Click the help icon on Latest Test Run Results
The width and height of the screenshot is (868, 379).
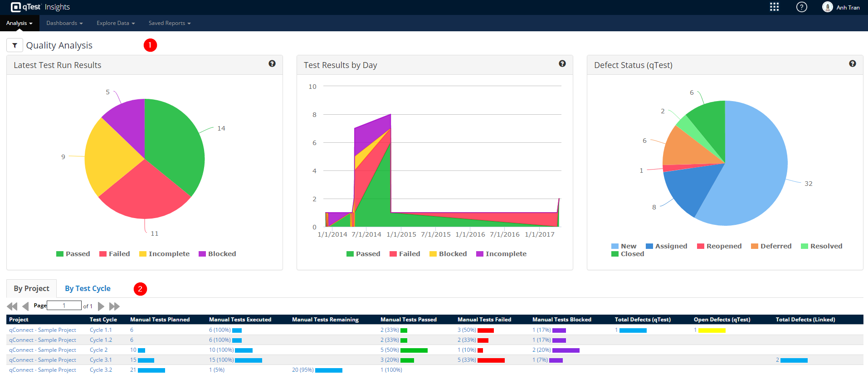click(x=272, y=64)
